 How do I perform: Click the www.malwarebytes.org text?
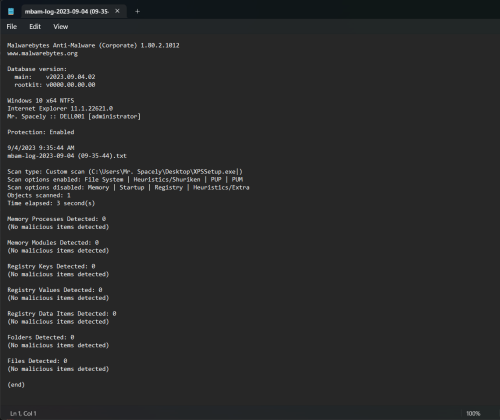click(x=43, y=53)
